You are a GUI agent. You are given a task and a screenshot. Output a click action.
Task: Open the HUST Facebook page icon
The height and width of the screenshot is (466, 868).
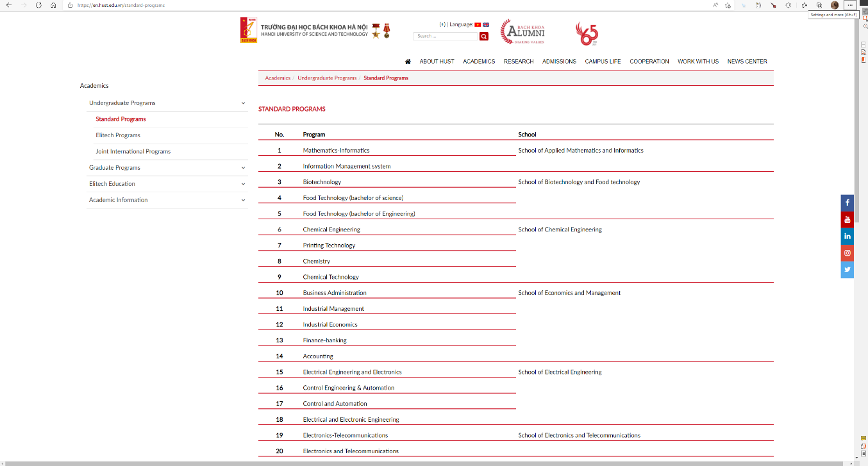click(x=847, y=203)
